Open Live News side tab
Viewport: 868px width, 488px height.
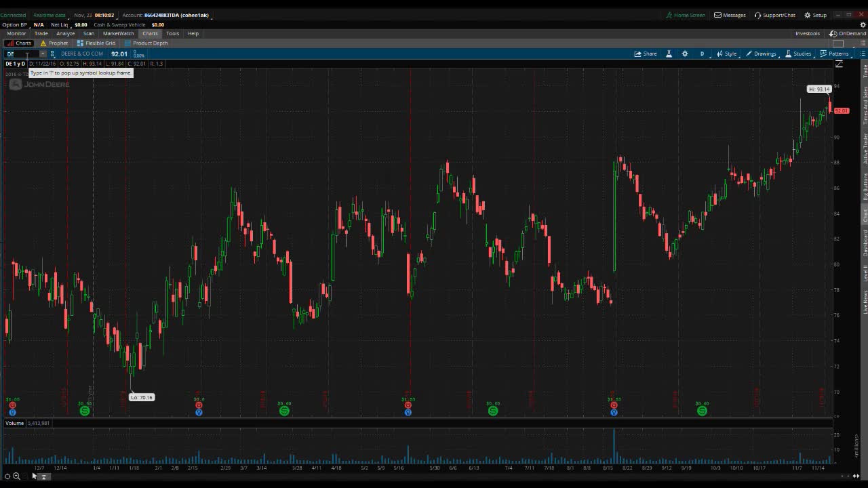pyautogui.click(x=865, y=301)
